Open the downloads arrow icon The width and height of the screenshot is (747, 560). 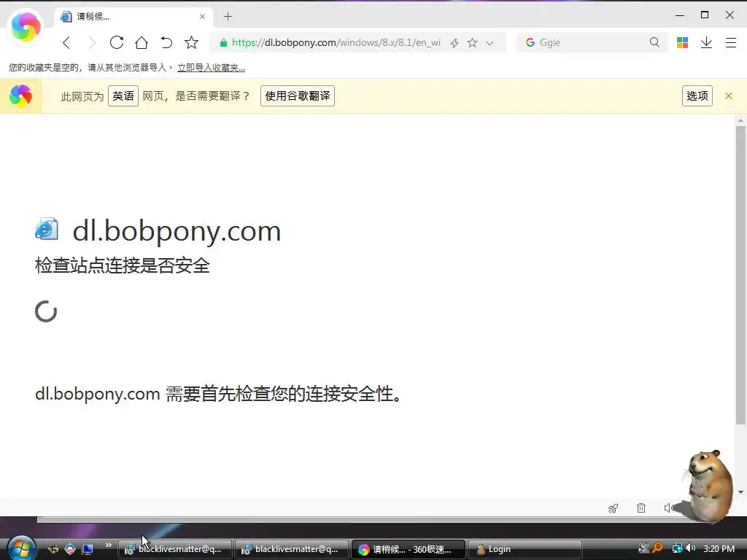[706, 43]
